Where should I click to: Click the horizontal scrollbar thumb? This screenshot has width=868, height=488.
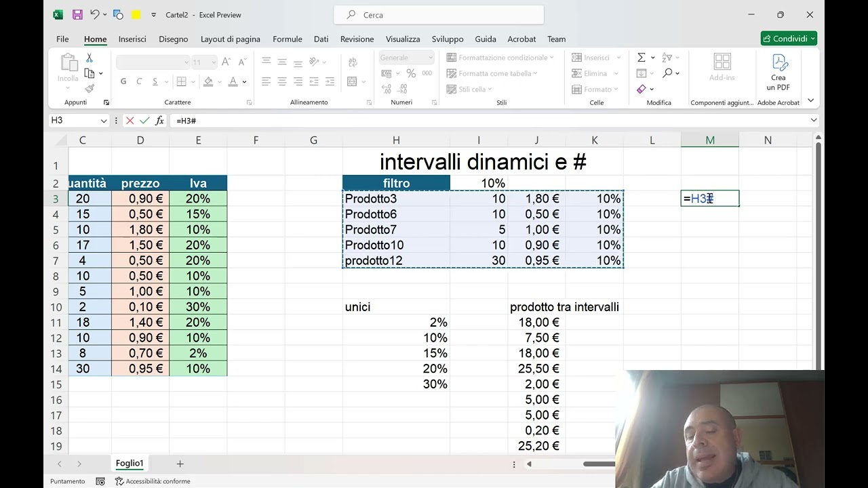(599, 464)
